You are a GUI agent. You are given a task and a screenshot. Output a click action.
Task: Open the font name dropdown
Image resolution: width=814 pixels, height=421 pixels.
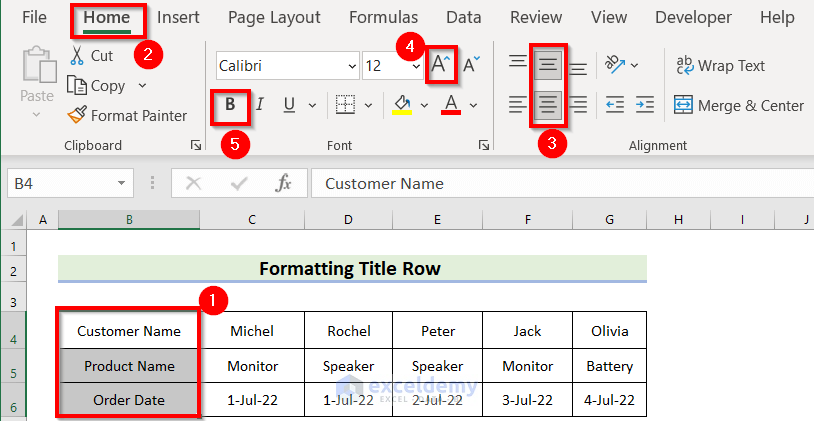tap(351, 66)
